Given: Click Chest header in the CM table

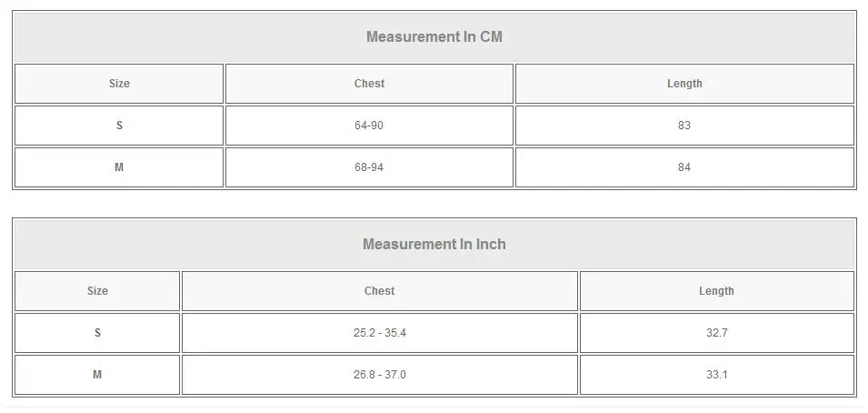Looking at the screenshot, I should tap(369, 84).
